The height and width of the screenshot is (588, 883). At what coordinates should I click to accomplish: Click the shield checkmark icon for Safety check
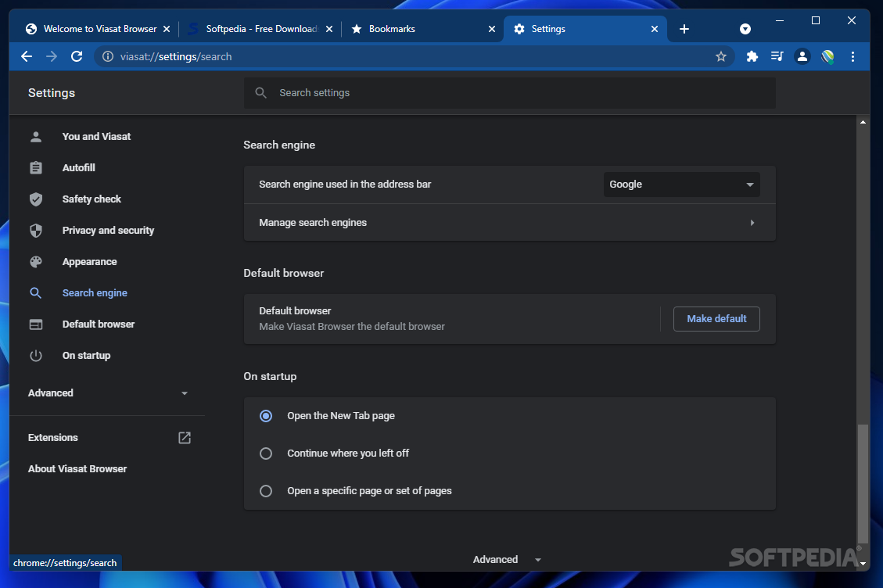point(36,199)
